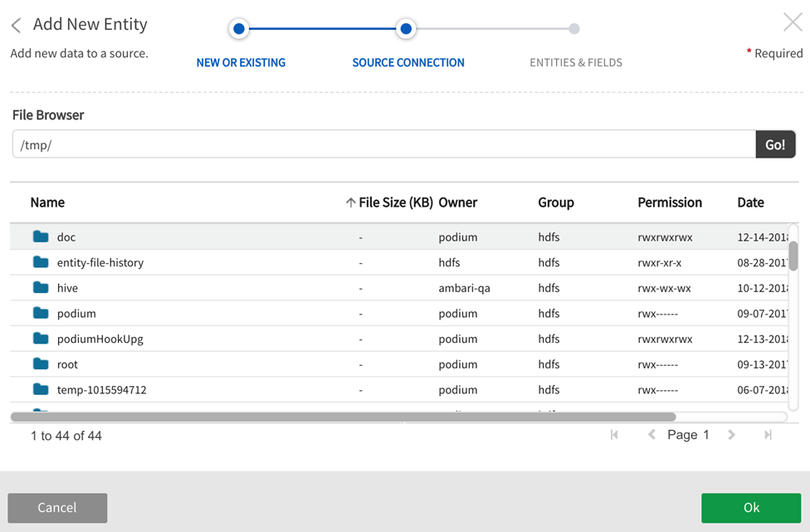The image size is (810, 532).
Task: Click the rwxr-xr-x permission cell
Action: [660, 262]
